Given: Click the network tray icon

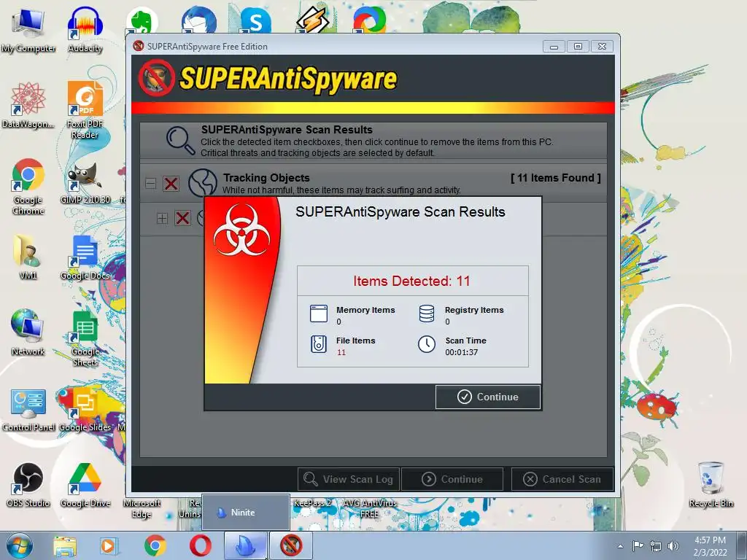Looking at the screenshot, I should 656,546.
